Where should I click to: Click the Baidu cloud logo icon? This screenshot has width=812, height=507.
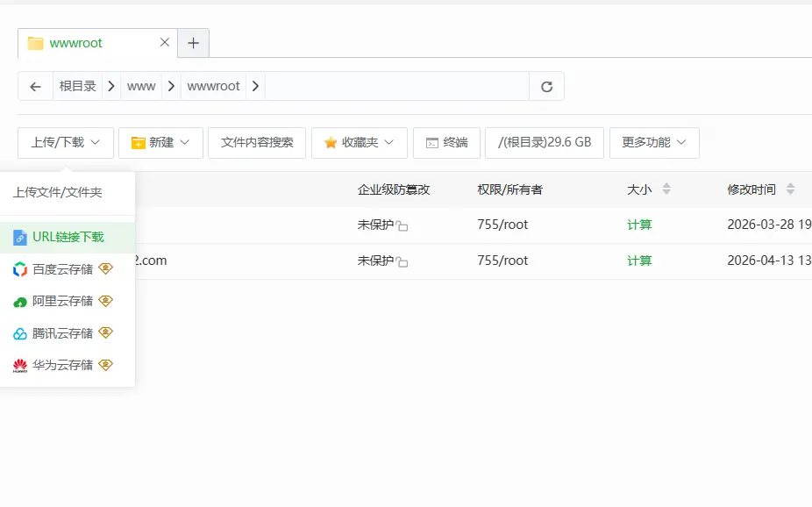tap(19, 269)
